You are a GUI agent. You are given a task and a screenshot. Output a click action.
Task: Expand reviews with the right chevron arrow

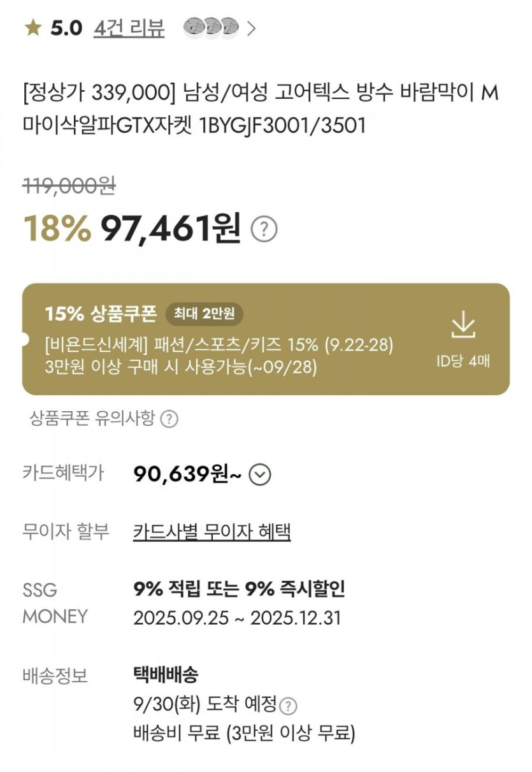[x=251, y=28]
